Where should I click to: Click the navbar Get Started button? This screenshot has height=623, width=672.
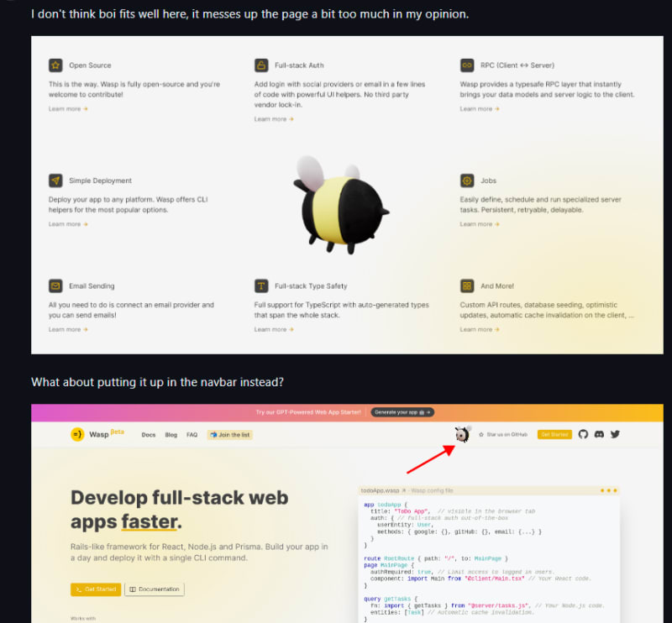tap(554, 434)
